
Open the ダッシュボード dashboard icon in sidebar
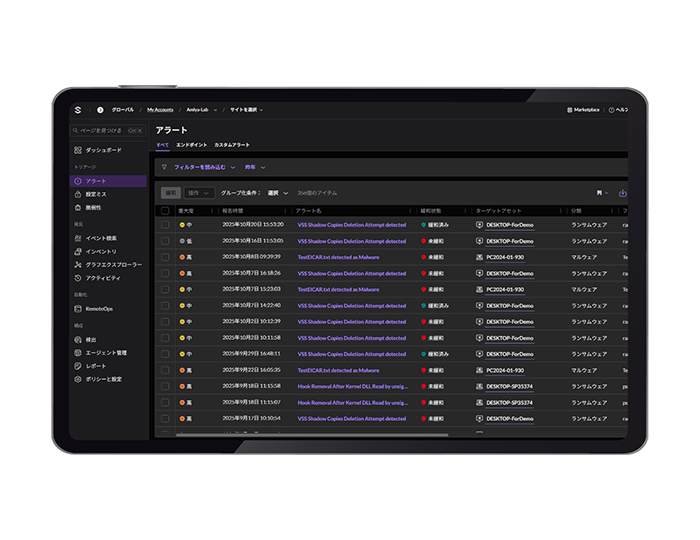point(78,150)
